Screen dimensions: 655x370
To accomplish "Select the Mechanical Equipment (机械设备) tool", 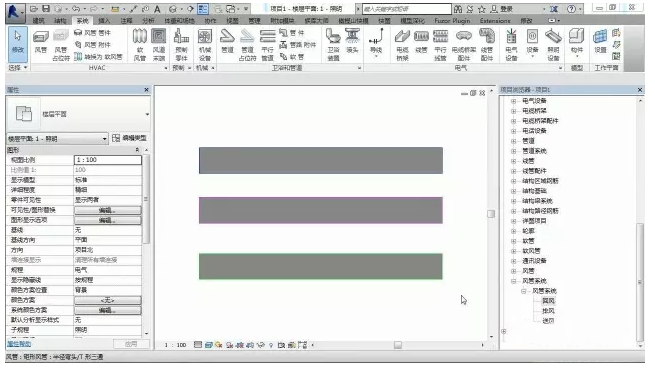I will point(205,45).
